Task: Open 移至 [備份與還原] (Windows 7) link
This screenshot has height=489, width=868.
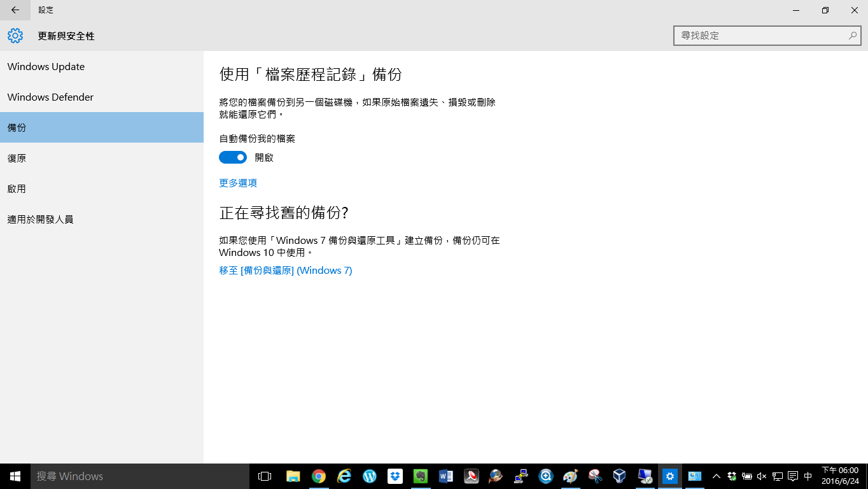Action: point(286,270)
